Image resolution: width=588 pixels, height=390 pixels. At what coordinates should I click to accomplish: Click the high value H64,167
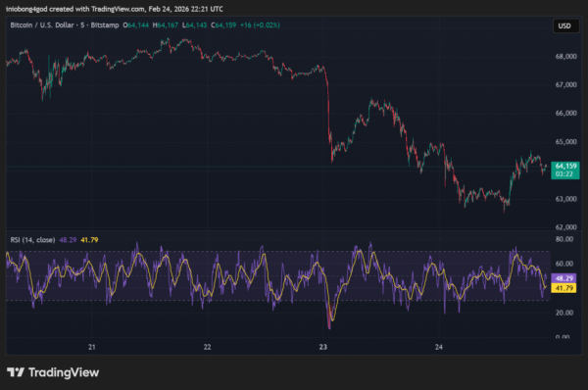(166, 25)
